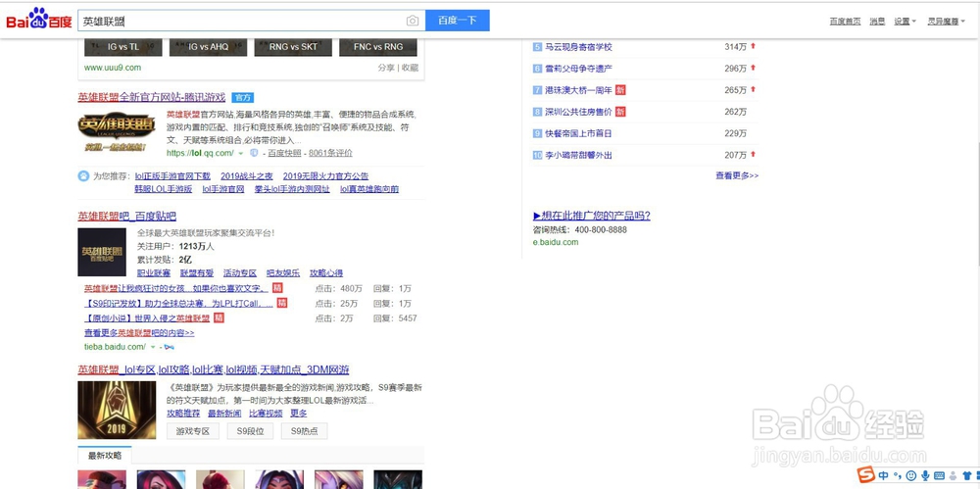Open the 【S9印记发放】助力全球总决赛 post

coord(178,303)
